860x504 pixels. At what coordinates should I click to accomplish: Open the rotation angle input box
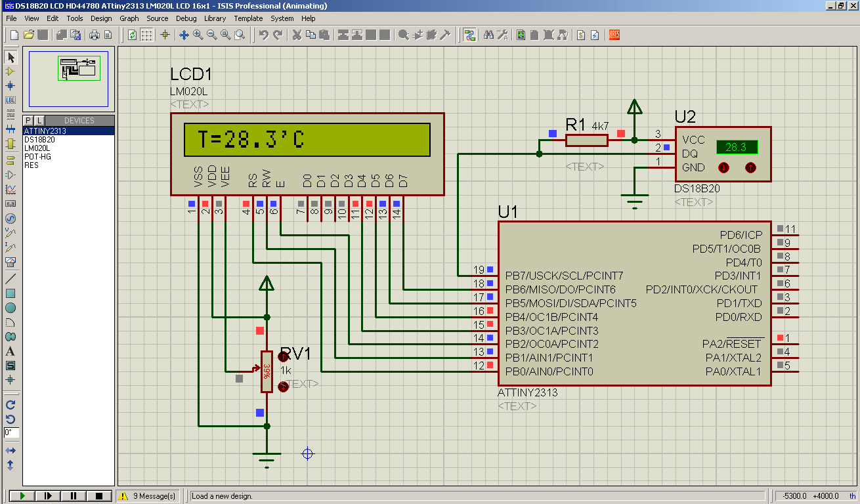tap(11, 432)
